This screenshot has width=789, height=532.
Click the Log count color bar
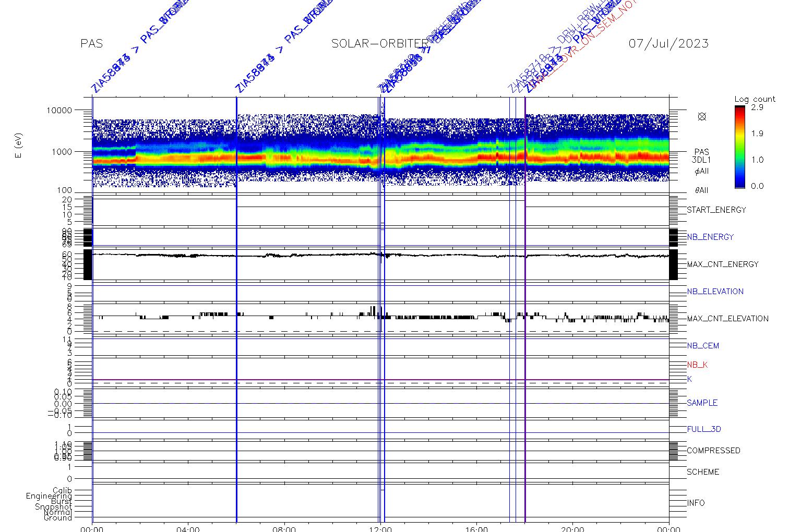[x=739, y=147]
